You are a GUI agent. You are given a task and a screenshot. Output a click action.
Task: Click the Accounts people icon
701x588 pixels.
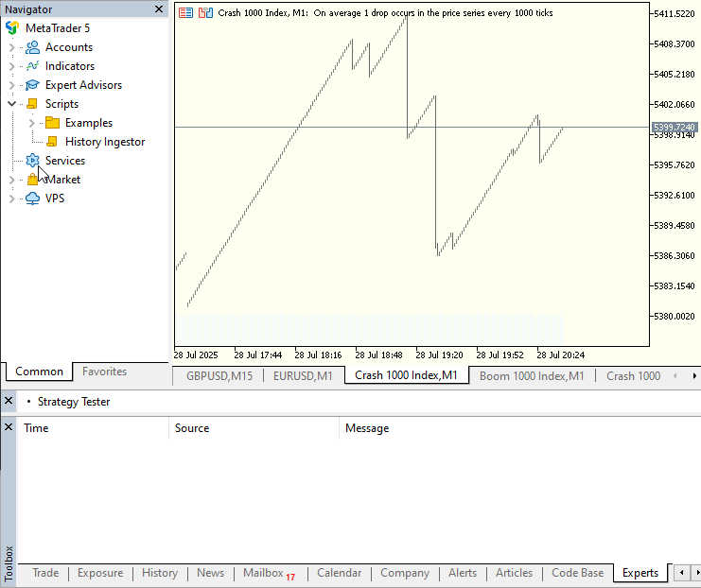[32, 47]
